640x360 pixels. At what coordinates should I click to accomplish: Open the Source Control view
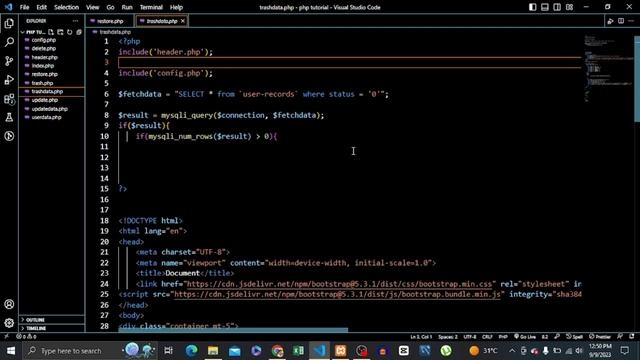click(9, 61)
